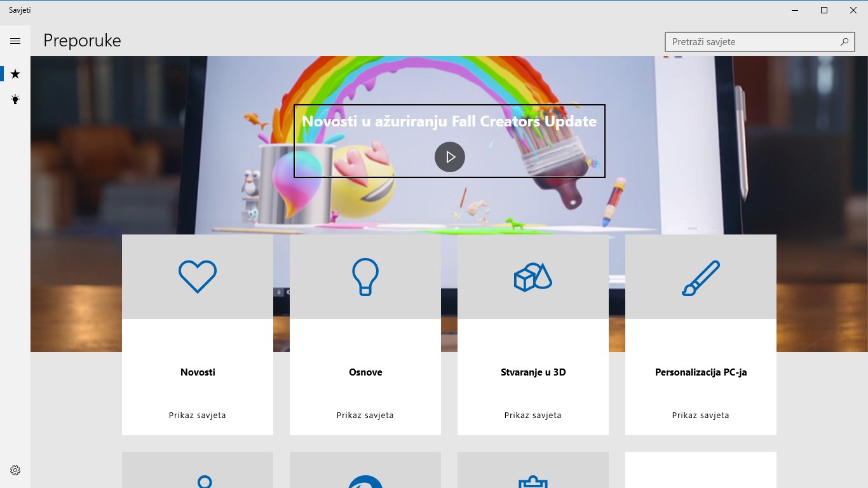Click the search magnifier icon
868x488 pixels.
pyautogui.click(x=844, y=42)
